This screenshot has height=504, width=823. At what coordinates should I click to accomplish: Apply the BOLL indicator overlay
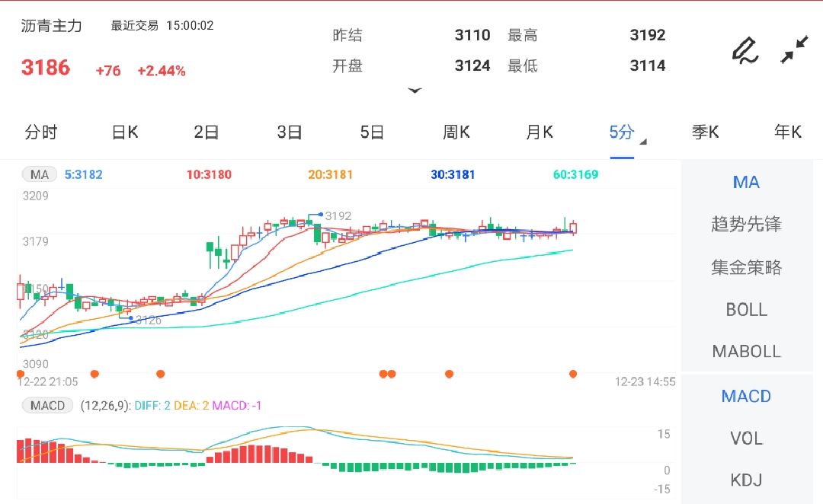[746, 310]
